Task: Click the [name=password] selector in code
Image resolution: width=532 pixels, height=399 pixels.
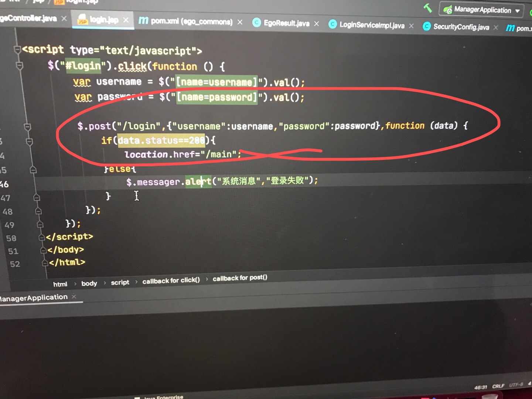Action: coord(216,97)
